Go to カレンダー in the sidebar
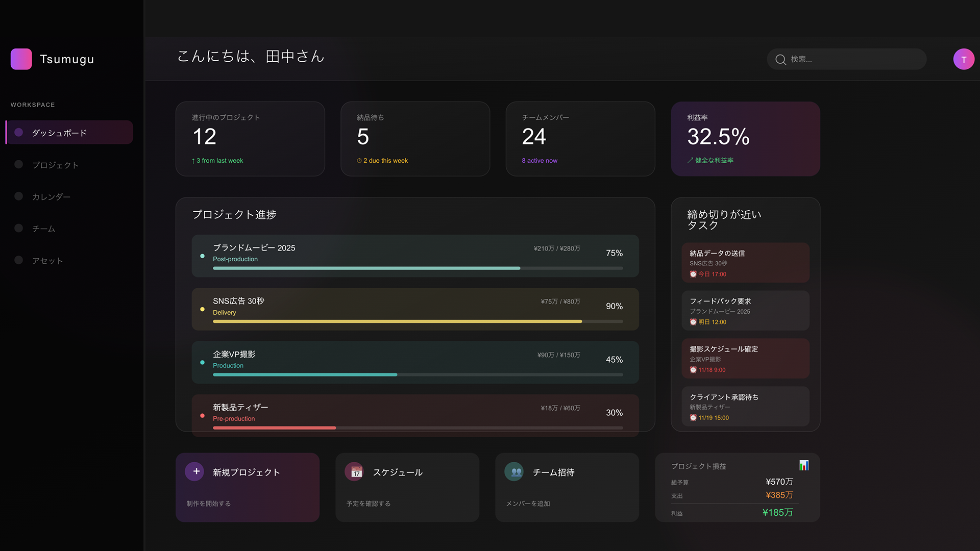The height and width of the screenshot is (551, 980). point(51,196)
